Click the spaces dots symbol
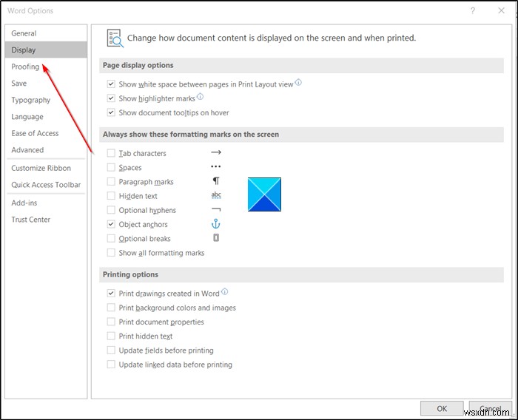Image resolution: width=518 pixels, height=420 pixels. click(x=216, y=167)
